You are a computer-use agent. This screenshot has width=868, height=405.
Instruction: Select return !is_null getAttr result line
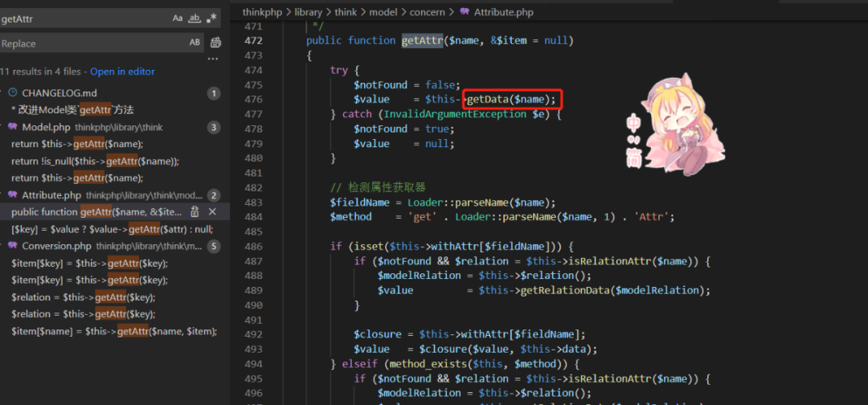(95, 161)
